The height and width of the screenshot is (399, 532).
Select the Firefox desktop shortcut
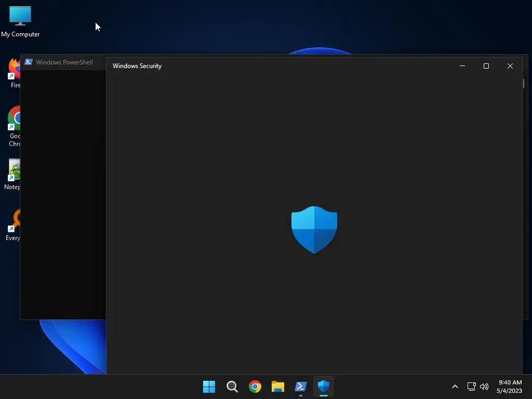14,73
